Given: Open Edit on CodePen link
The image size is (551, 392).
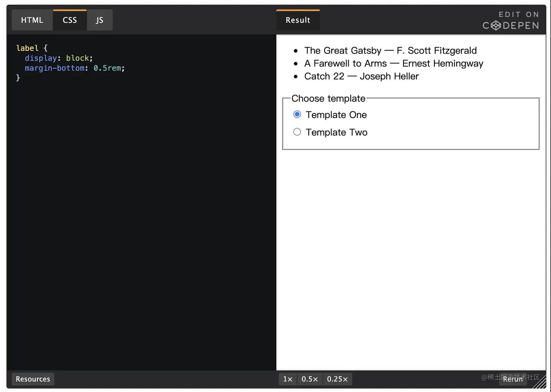Looking at the screenshot, I should pyautogui.click(x=511, y=20).
